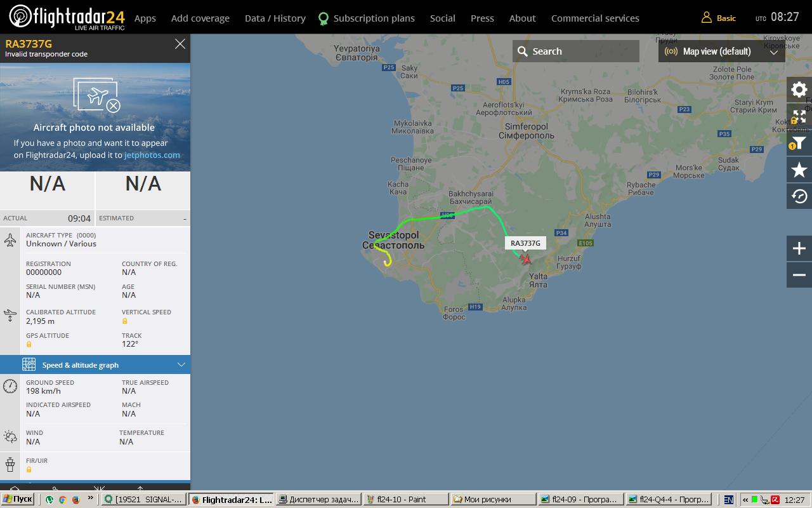The width and height of the screenshot is (812, 508).
Task: Open the Apps menu
Action: point(145,18)
